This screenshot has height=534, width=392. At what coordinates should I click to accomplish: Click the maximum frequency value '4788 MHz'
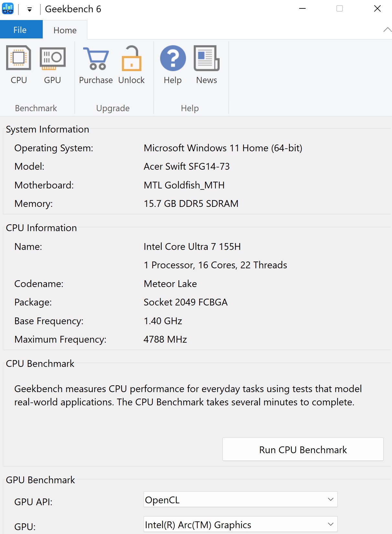pyautogui.click(x=166, y=339)
